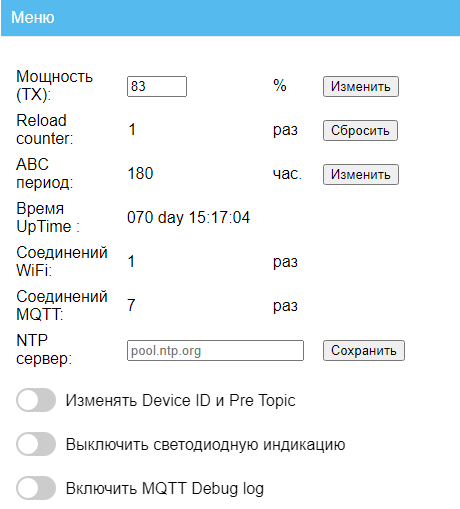
Task: Click the Соединений WiFi label
Action: click(62, 262)
